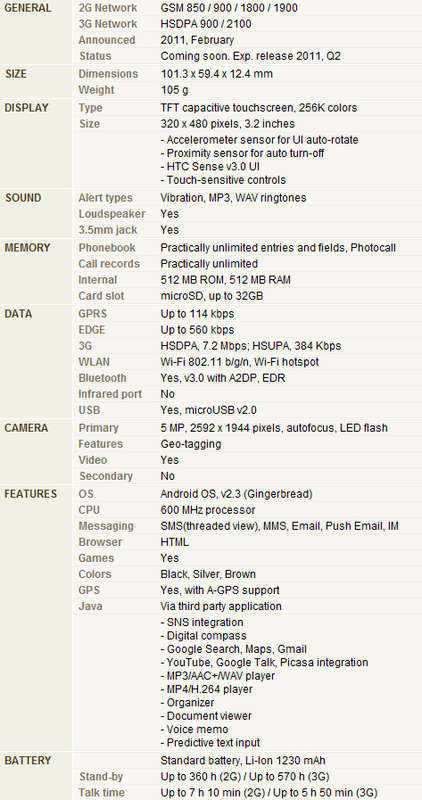Select the GPS spec label
Screen dimensions: 422x800
[x=89, y=590]
